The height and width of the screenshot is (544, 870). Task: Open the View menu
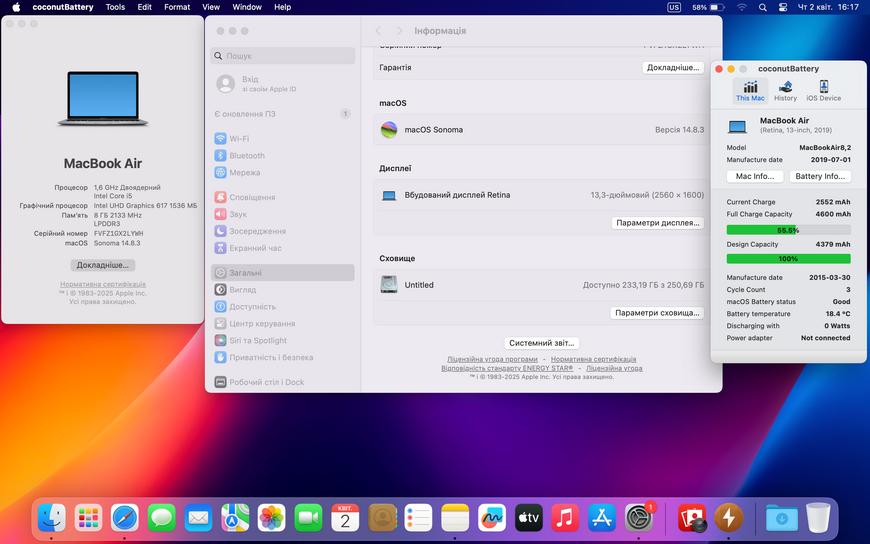tap(211, 7)
